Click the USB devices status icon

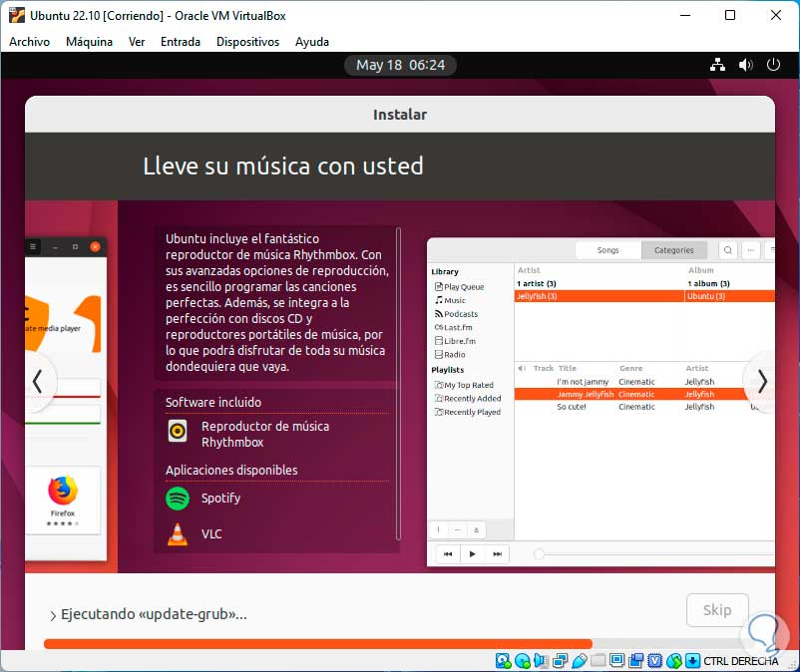pos(580,661)
